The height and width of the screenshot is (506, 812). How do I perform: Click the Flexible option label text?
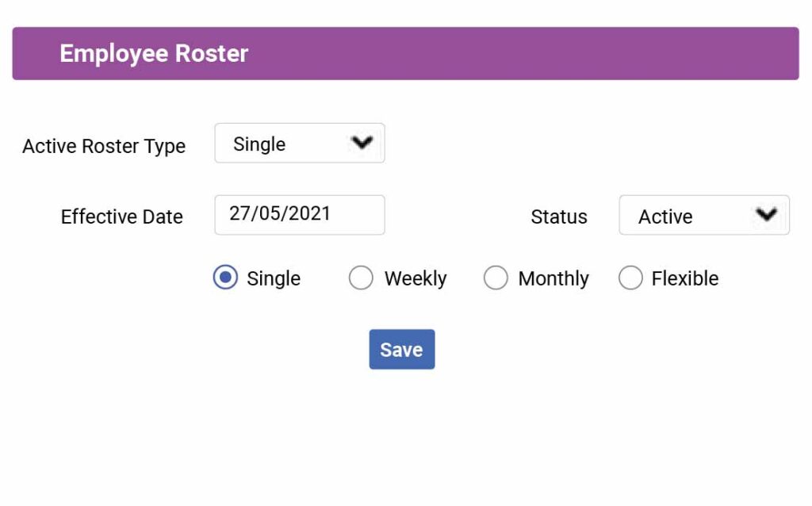(x=685, y=278)
